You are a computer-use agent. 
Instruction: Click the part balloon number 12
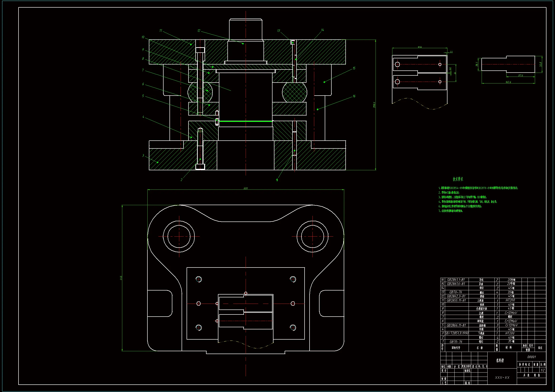199,31
